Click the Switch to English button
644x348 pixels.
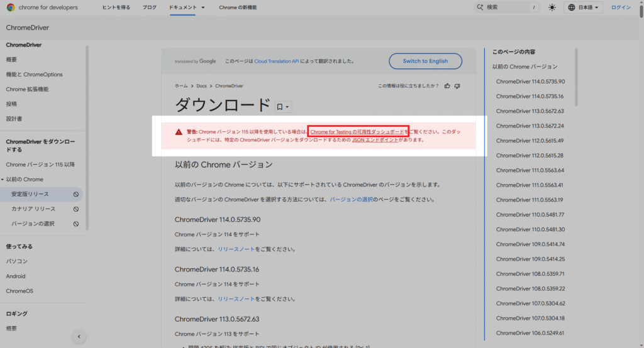[426, 61]
